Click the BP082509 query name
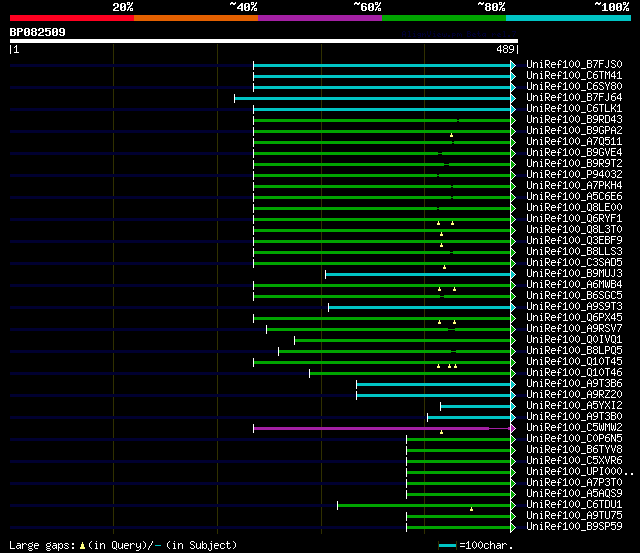Screen dimensions: 640x553 pos(38,32)
